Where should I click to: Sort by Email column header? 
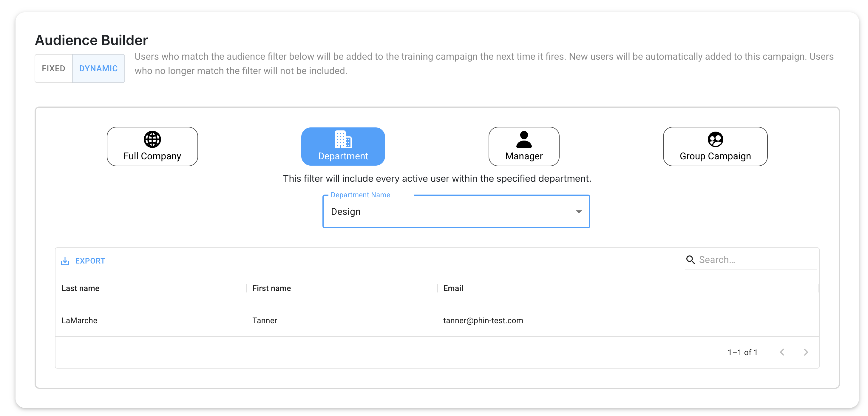(x=453, y=288)
